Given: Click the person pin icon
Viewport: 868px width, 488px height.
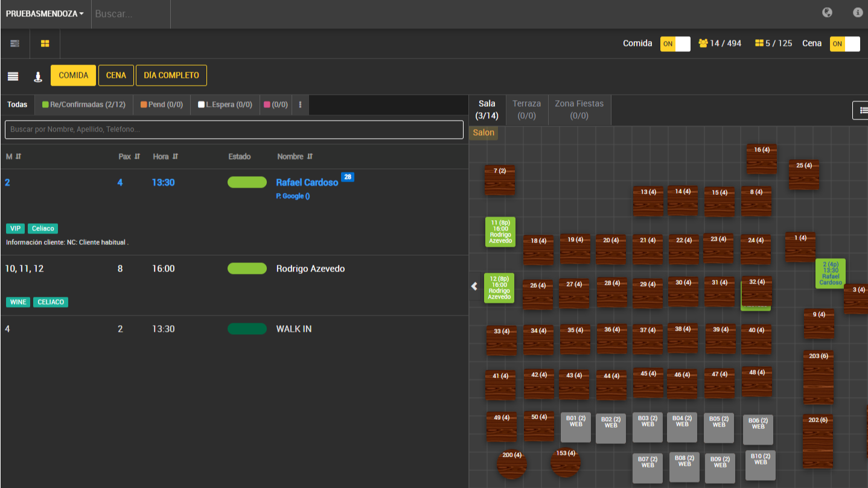Looking at the screenshot, I should [37, 76].
